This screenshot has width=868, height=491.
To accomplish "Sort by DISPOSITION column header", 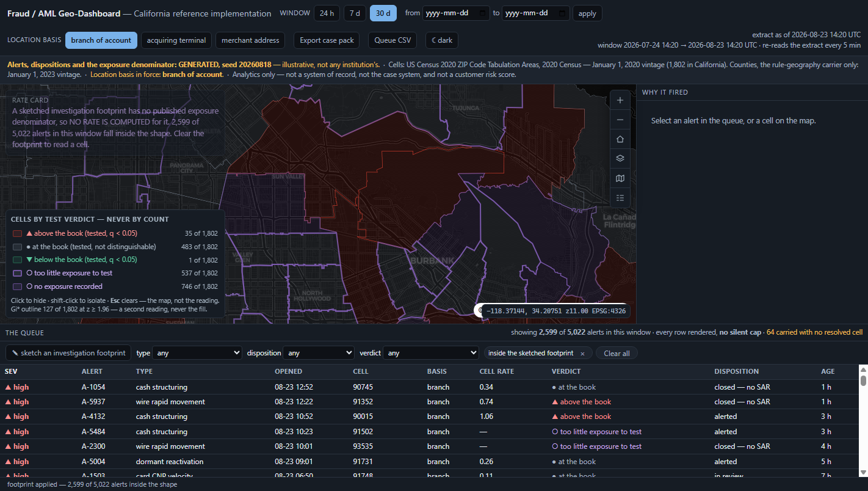I will 737,371.
